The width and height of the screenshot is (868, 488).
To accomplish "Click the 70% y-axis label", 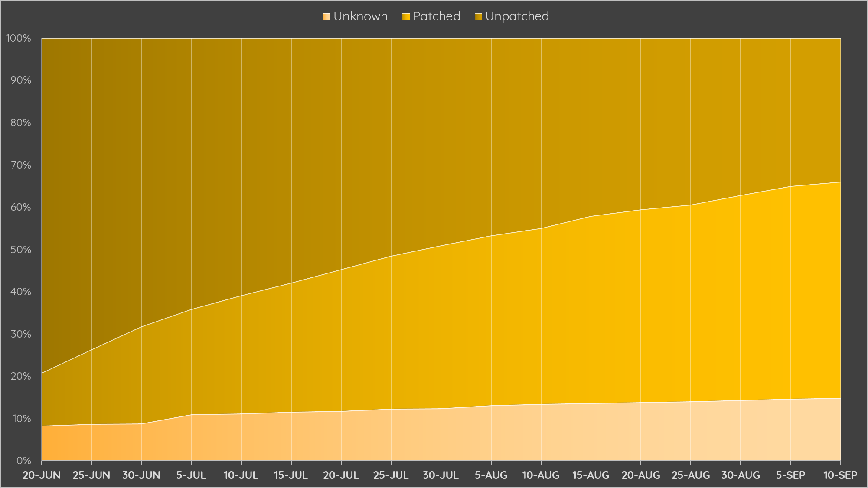I will point(21,165).
